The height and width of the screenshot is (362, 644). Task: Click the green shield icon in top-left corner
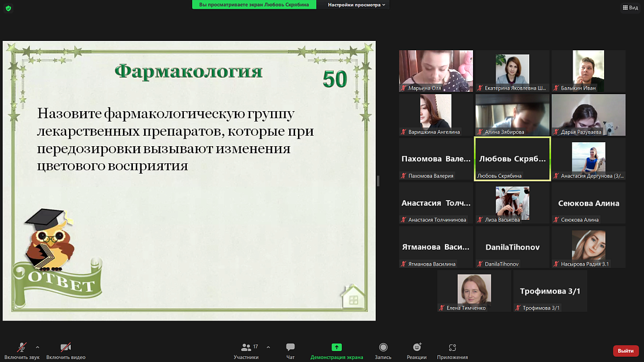point(8,8)
